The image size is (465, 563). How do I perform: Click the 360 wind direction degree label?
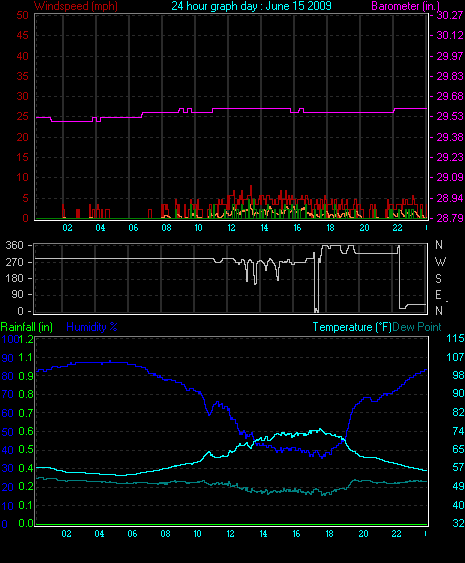coord(14,246)
